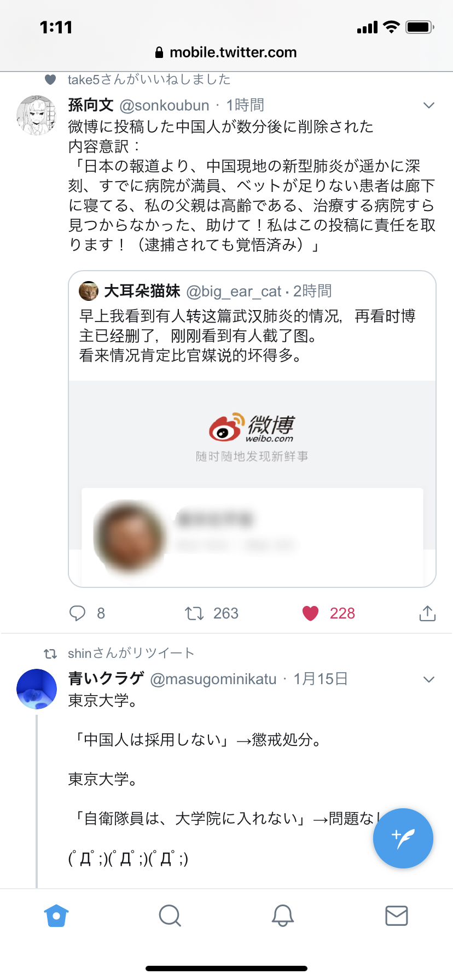453x980 pixels.
Task: Open 孫向文's profile avatar
Action: (x=37, y=115)
